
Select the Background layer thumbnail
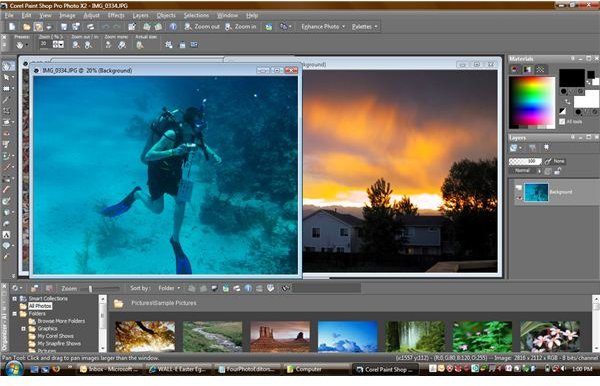(x=536, y=192)
